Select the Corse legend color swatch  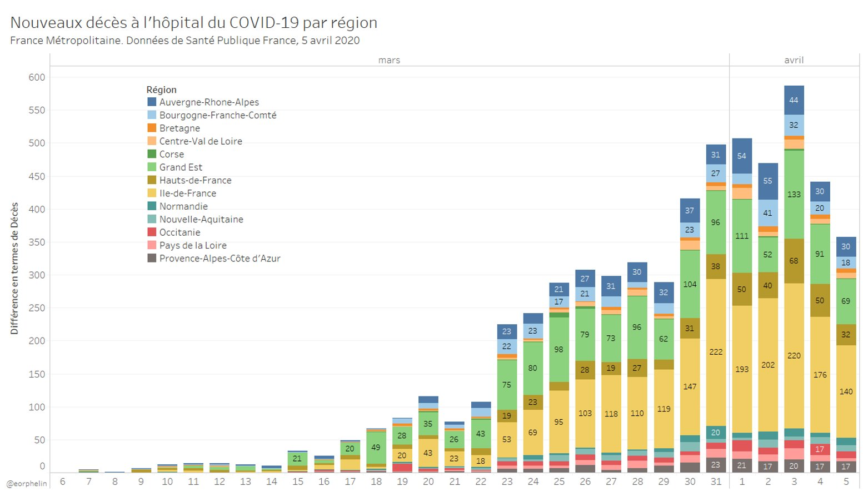coord(152,154)
